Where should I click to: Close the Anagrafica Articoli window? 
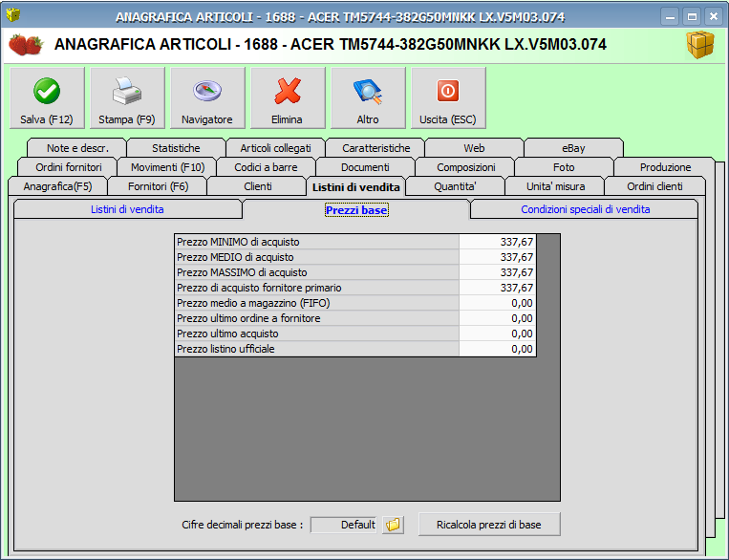(x=714, y=17)
